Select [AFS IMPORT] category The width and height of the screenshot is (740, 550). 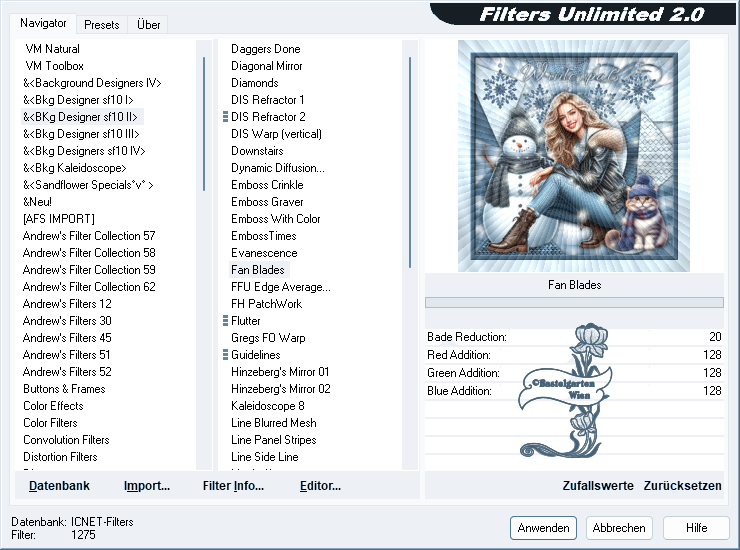[59, 219]
